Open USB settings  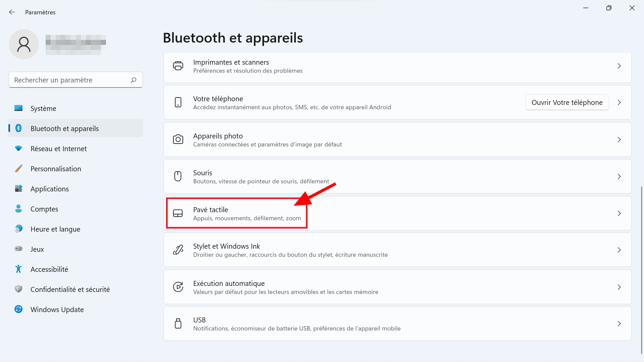pyautogui.click(x=397, y=323)
